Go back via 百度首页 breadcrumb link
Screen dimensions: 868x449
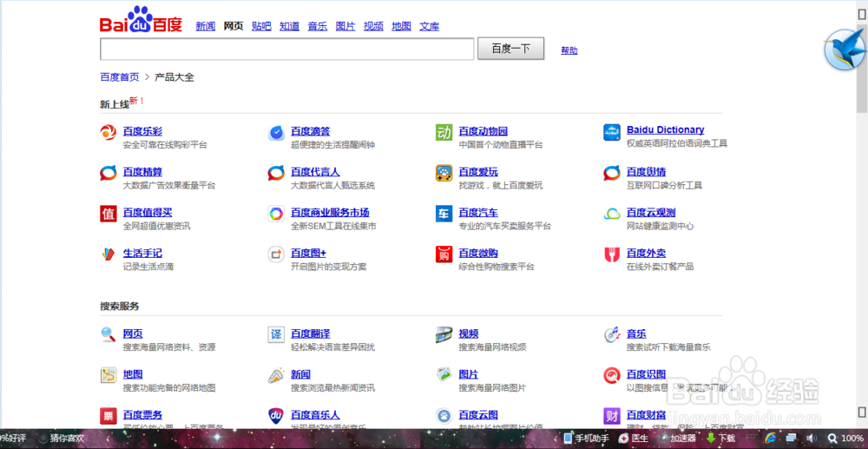pos(120,77)
